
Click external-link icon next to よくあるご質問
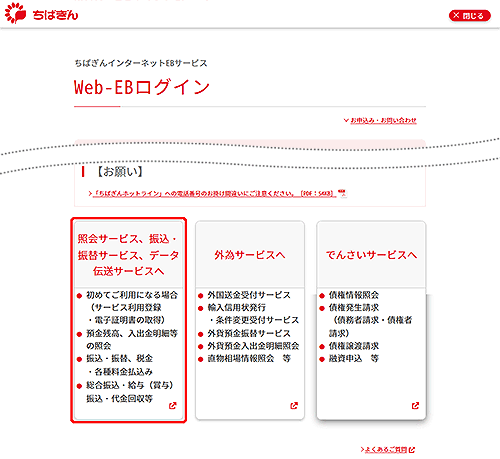(412, 450)
